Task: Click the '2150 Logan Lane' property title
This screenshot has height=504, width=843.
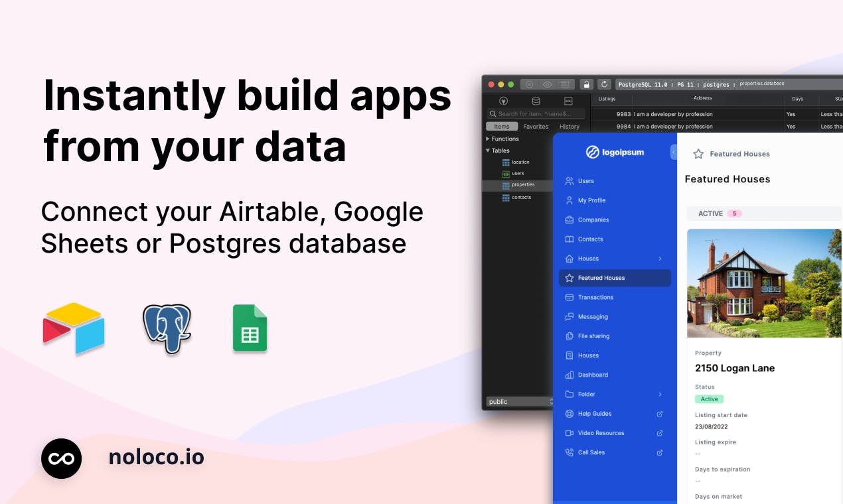Action: (735, 368)
